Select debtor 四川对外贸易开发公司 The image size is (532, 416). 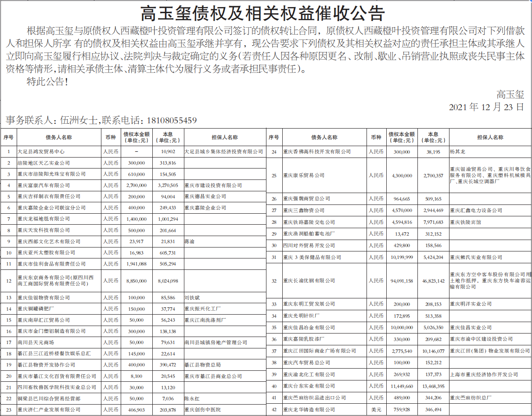click(309, 246)
